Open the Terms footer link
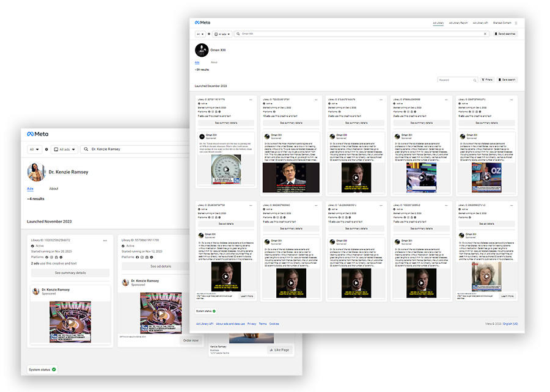Image resolution: width=550 pixels, height=392 pixels. click(263, 324)
